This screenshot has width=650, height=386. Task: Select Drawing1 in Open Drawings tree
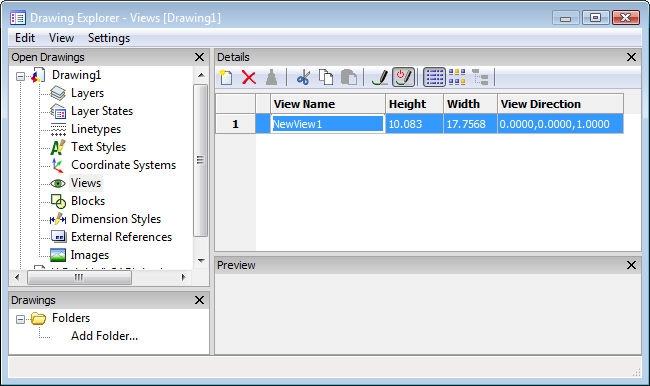pos(76,75)
